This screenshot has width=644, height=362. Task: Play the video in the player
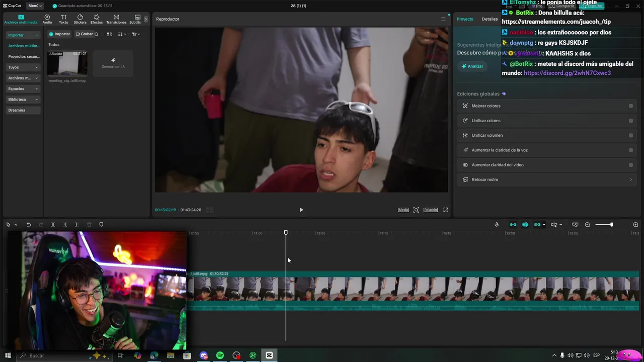point(301,210)
